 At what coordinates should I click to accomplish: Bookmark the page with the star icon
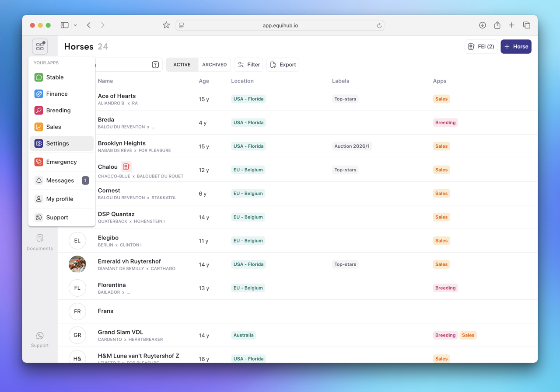click(166, 25)
